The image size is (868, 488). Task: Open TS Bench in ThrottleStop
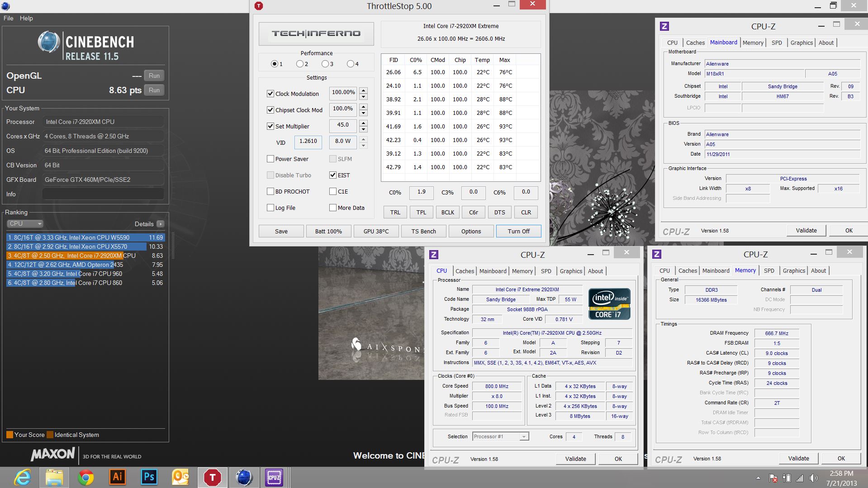423,231
